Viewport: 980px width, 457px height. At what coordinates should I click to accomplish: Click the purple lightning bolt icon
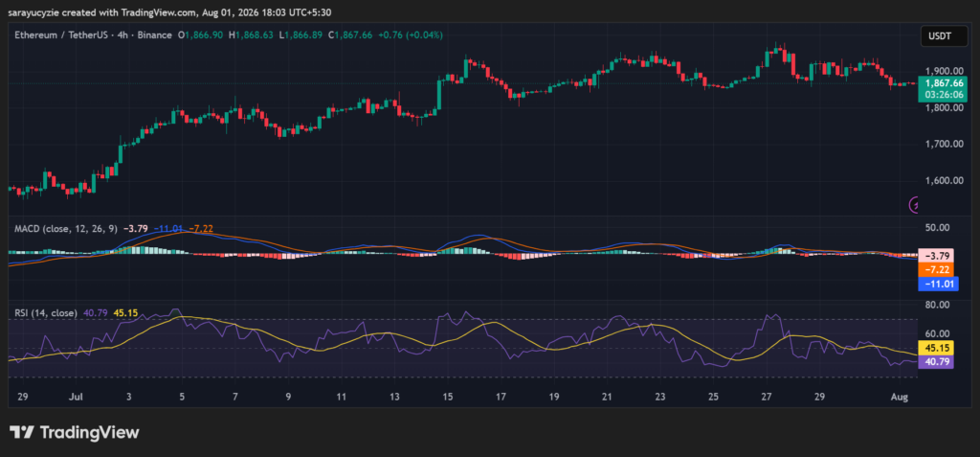click(x=914, y=204)
